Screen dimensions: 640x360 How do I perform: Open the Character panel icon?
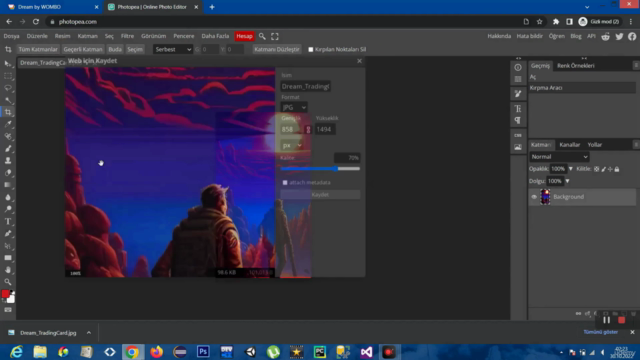(518, 109)
